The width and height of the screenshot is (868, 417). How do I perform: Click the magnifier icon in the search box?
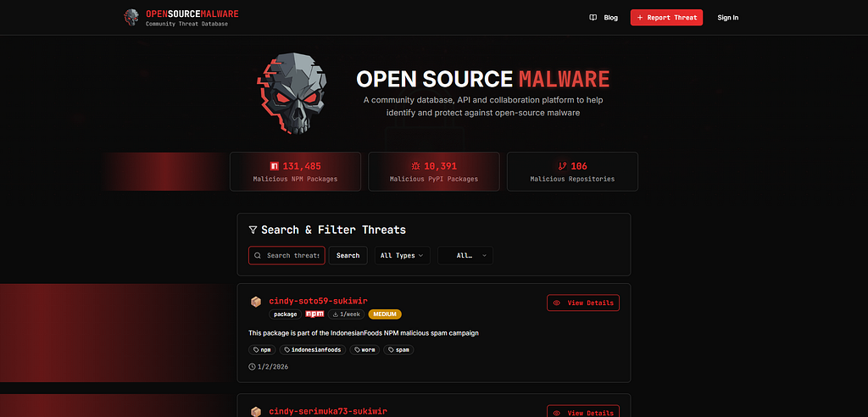pos(258,256)
